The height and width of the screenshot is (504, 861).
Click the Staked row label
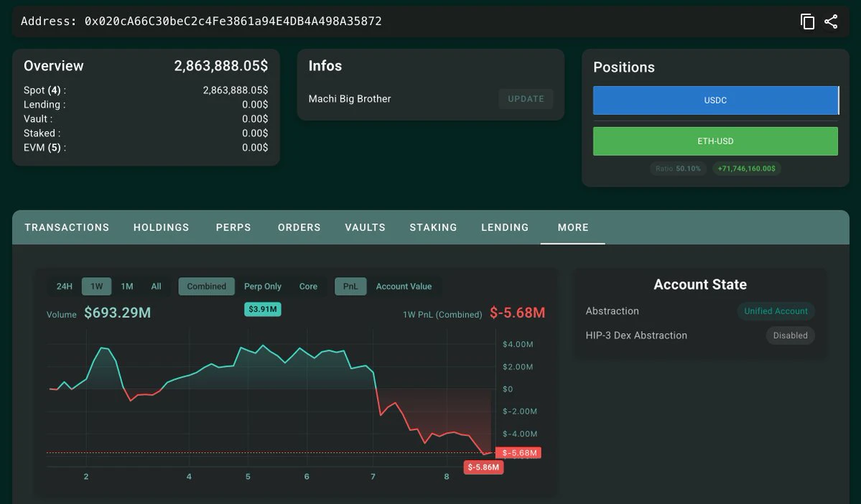tap(42, 133)
